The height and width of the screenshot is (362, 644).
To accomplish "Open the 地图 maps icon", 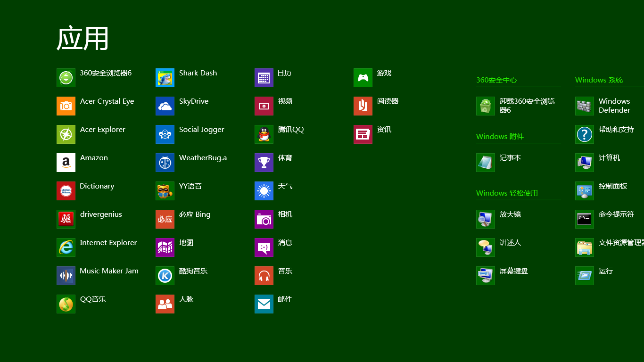I will point(165,247).
